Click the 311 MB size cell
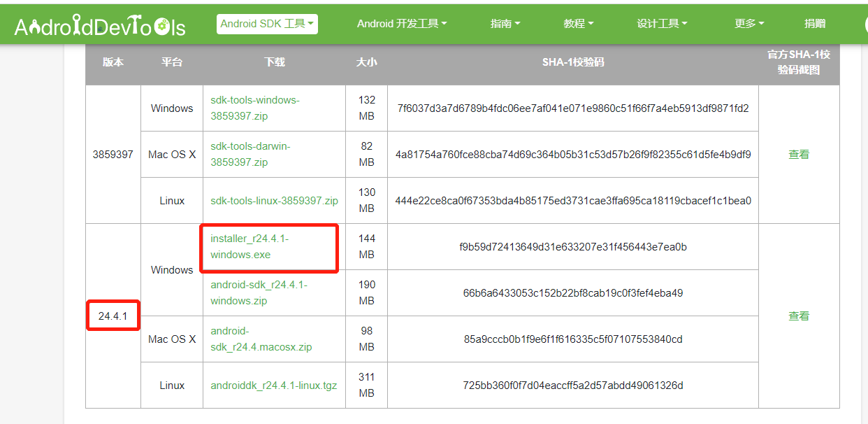 (x=367, y=386)
